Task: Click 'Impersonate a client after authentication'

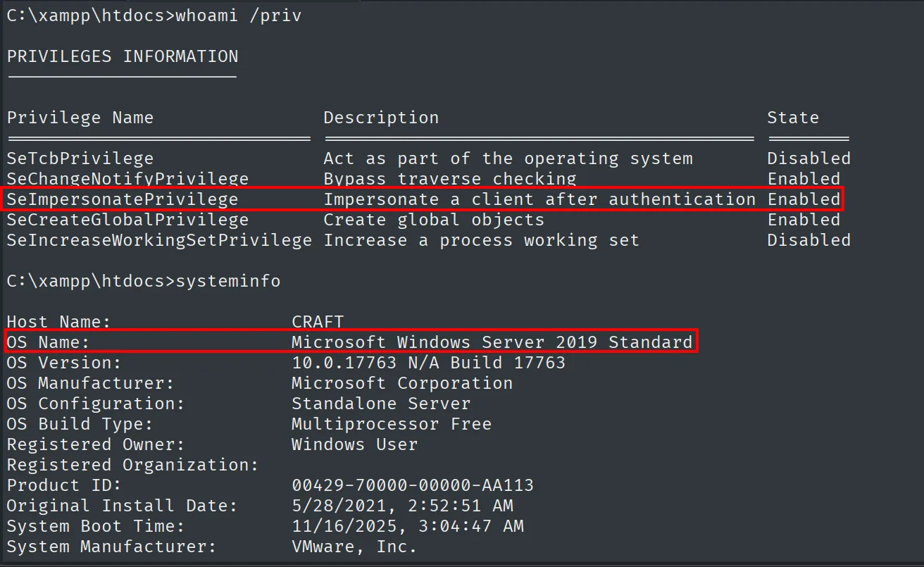Action: click(x=539, y=199)
